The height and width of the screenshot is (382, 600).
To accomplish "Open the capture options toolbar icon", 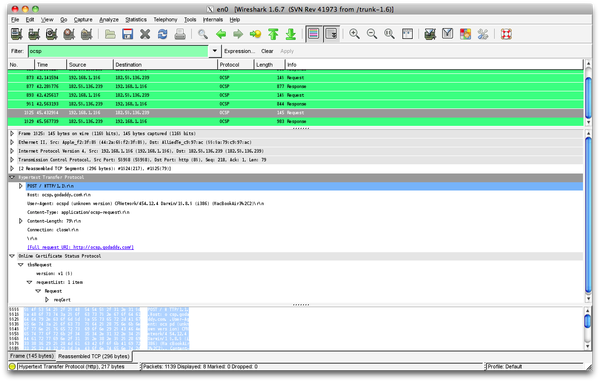I will [34, 34].
